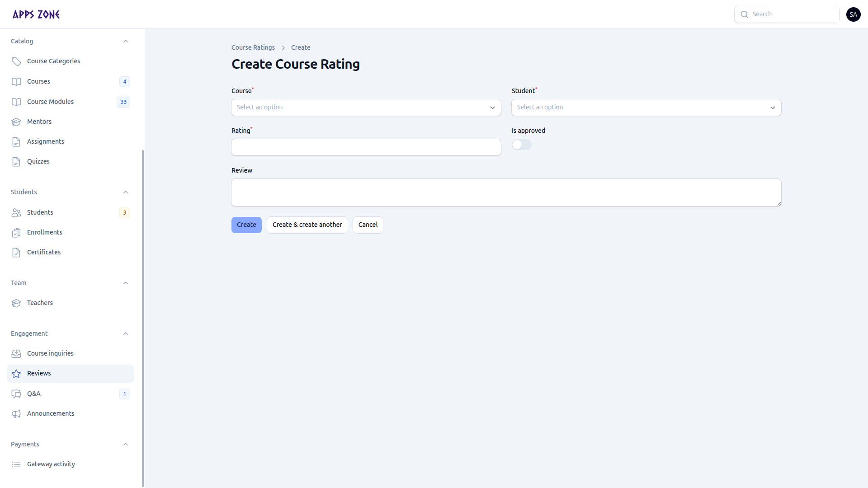The image size is (868, 488).
Task: Open Teachers page
Action: pos(71,303)
